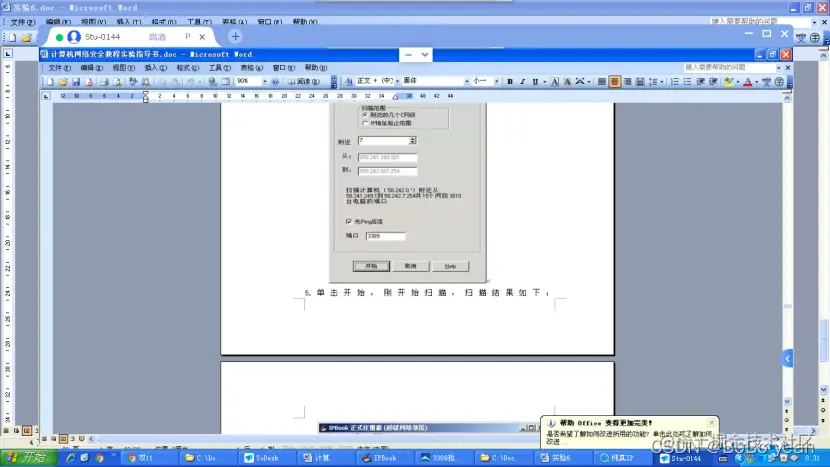Click the Character border icon

click(x=554, y=82)
